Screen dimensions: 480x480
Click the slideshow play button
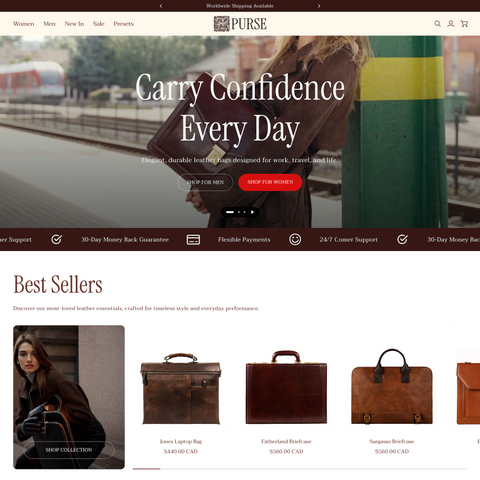[x=253, y=212]
